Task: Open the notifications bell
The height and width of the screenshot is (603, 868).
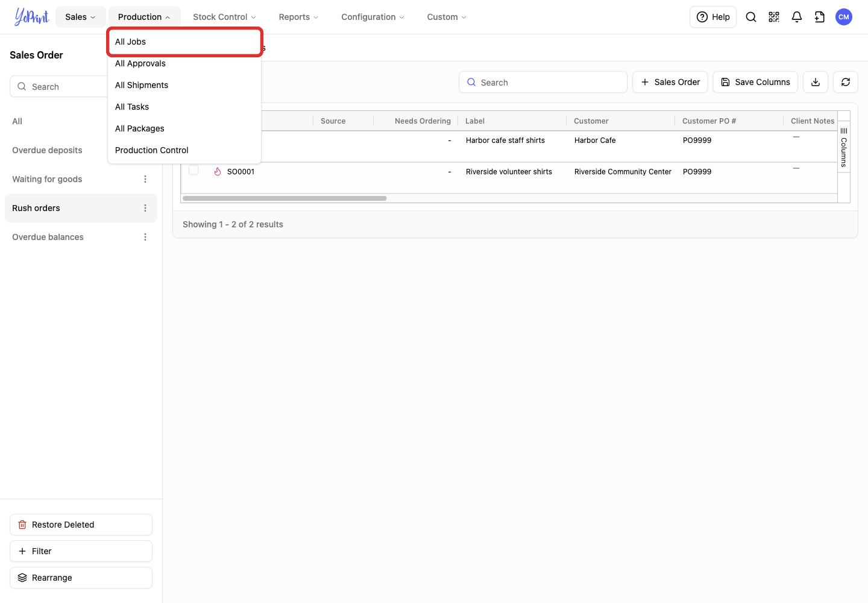Action: point(797,17)
